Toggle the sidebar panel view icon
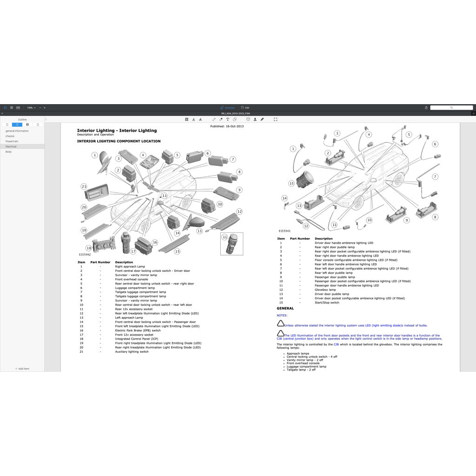 coord(5,108)
